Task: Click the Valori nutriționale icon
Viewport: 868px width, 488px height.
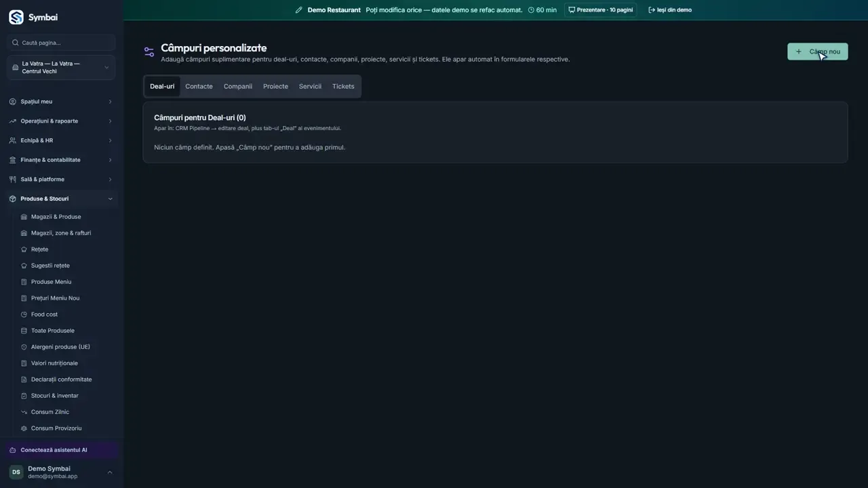Action: pos(24,363)
